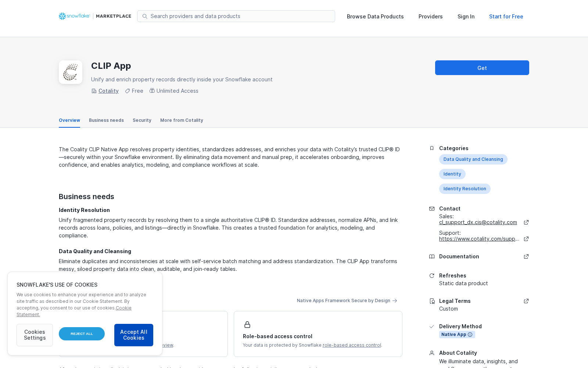Focus the search providers input field
This screenshot has width=588, height=368.
click(236, 16)
